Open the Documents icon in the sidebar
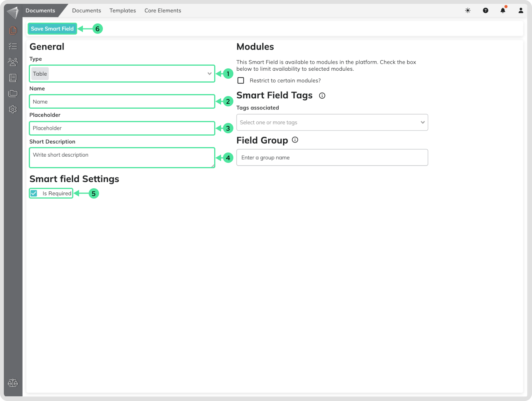 pyautogui.click(x=13, y=30)
